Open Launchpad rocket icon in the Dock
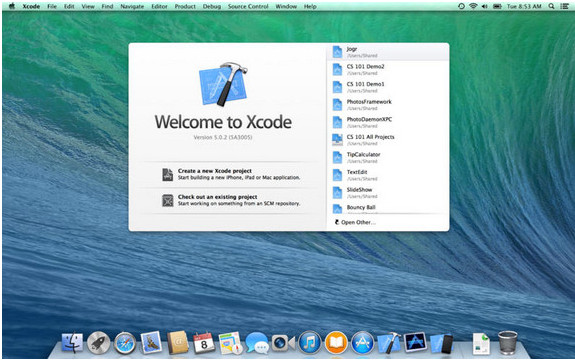This screenshot has height=360, width=575. coord(98,343)
